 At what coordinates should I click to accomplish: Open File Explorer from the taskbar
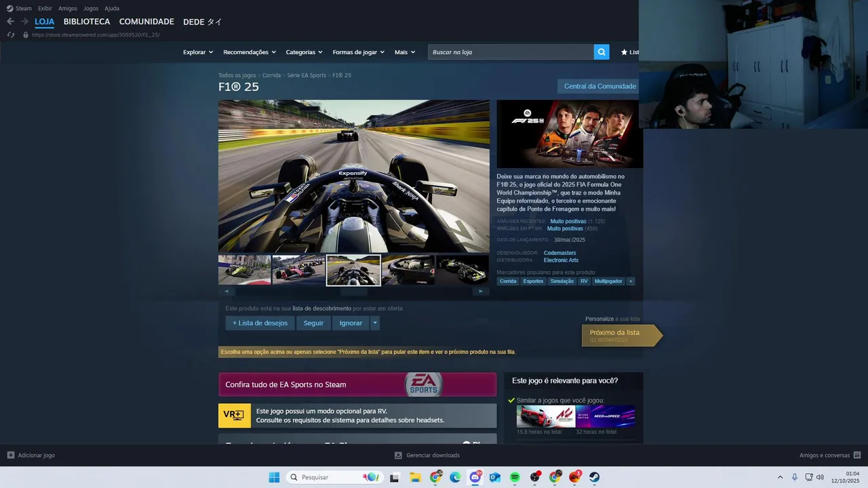tap(415, 477)
